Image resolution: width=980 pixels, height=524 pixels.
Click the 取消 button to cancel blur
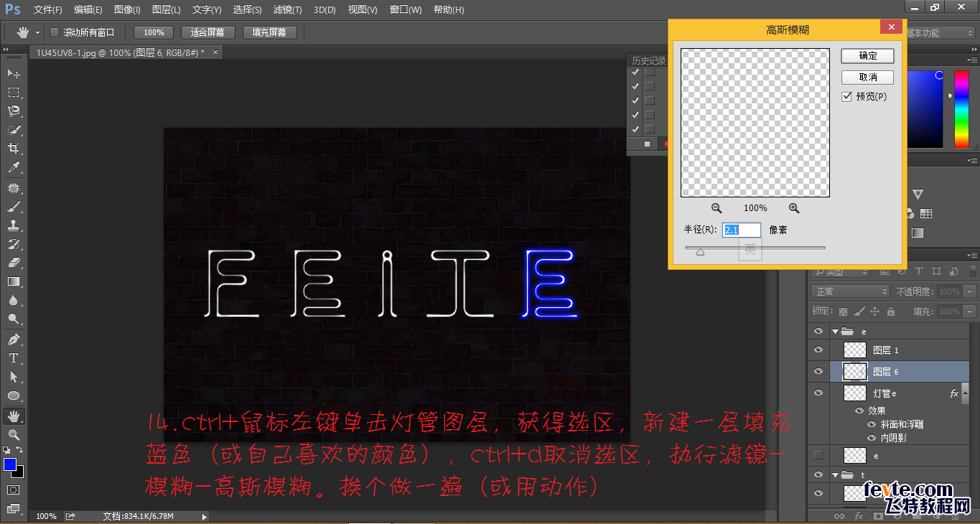(x=867, y=77)
